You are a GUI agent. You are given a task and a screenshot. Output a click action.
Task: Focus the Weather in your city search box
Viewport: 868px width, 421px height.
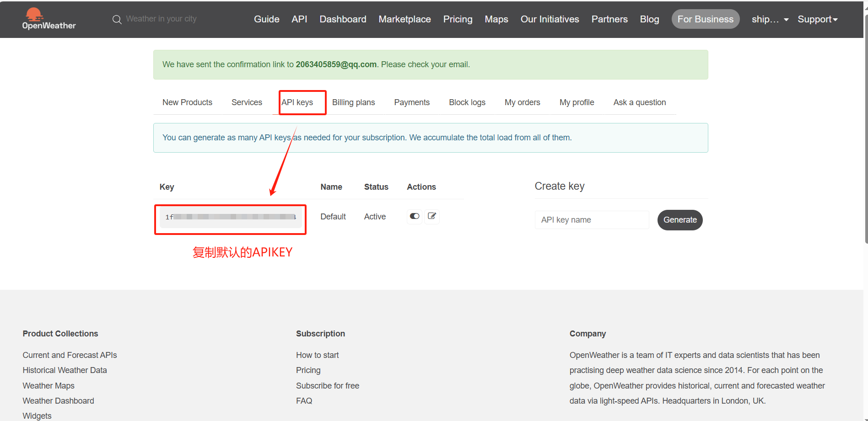tap(161, 19)
